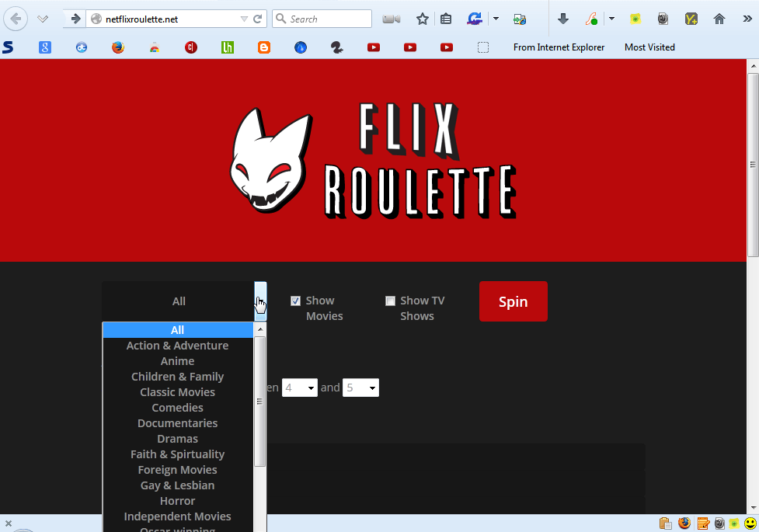759x532 pixels.
Task: Click the blue sync arrows toolbar icon
Action: coord(475,19)
